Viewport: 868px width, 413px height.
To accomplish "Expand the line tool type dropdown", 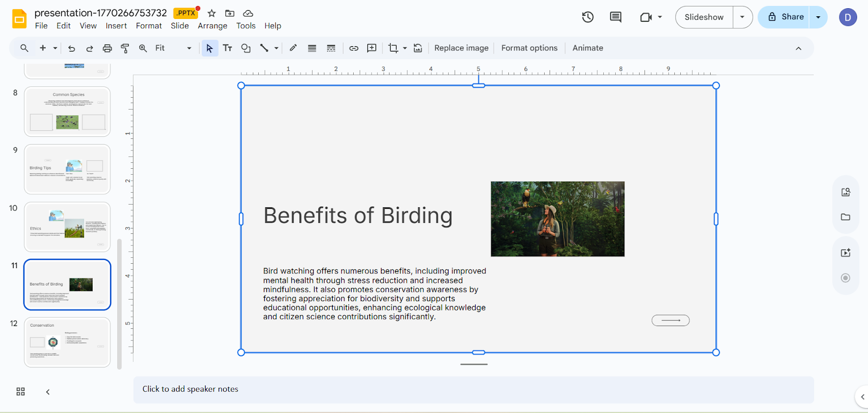I will [x=276, y=48].
